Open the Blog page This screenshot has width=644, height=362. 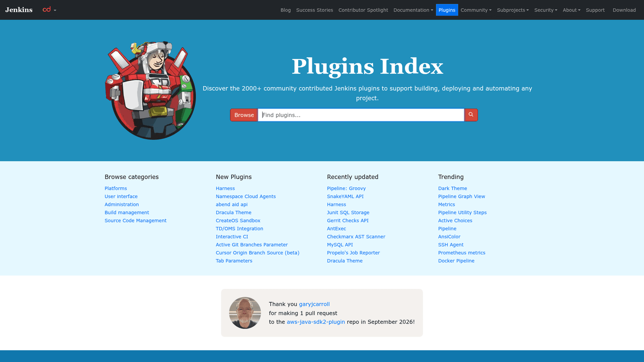click(286, 10)
